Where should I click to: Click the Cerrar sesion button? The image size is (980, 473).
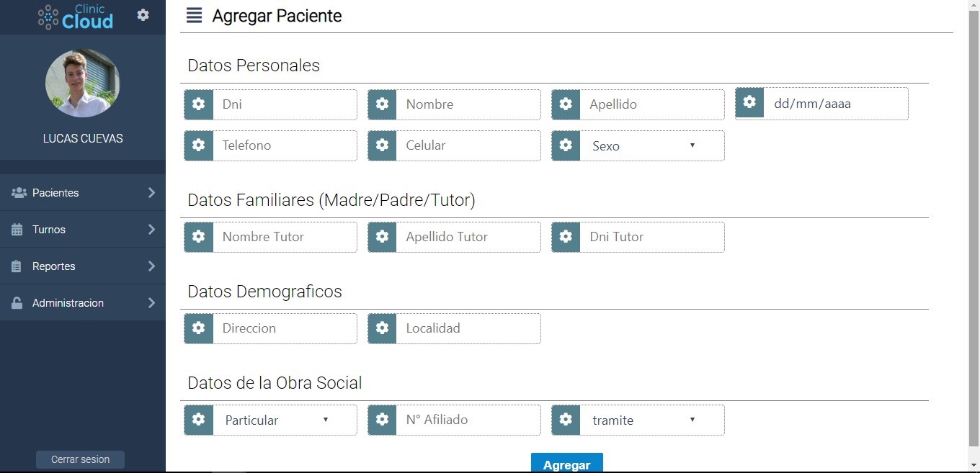tap(80, 459)
